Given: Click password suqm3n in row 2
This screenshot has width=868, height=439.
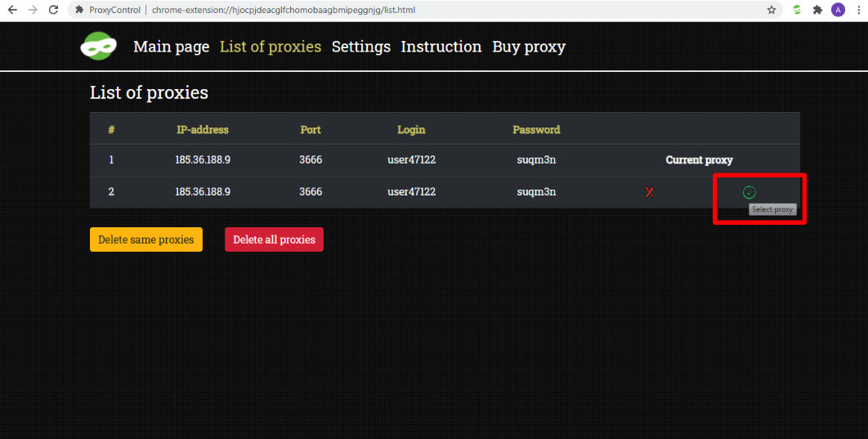Looking at the screenshot, I should [536, 192].
